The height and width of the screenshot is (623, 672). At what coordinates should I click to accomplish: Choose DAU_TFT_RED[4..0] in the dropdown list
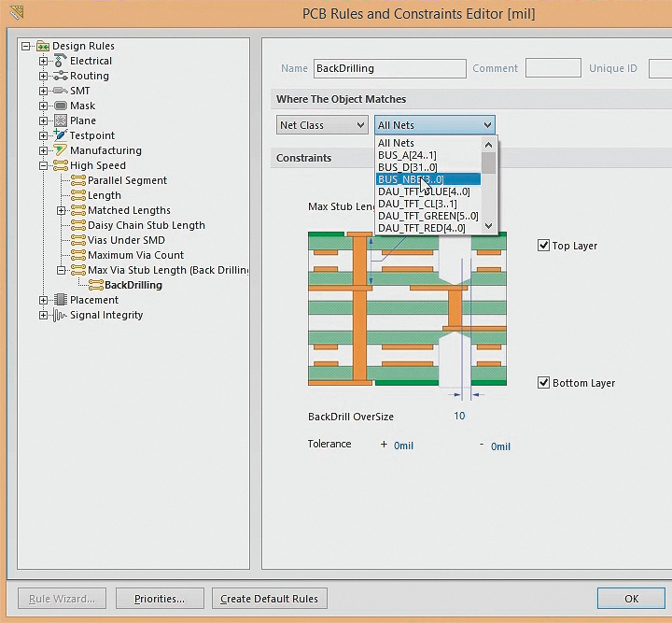(421, 228)
